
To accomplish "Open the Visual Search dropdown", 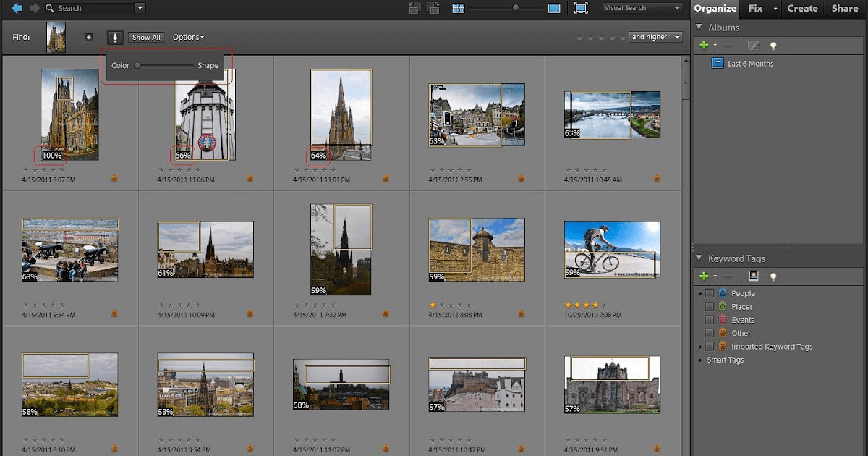I will tap(641, 8).
